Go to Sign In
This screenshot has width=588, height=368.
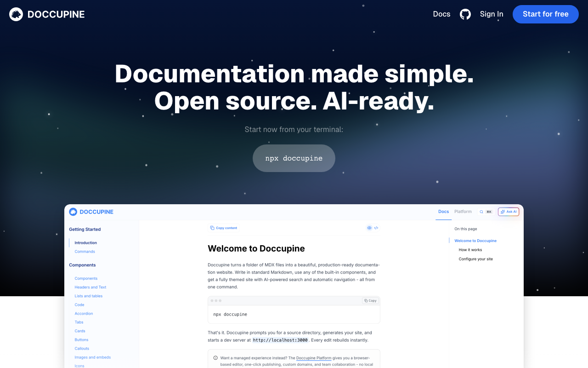pyautogui.click(x=492, y=14)
